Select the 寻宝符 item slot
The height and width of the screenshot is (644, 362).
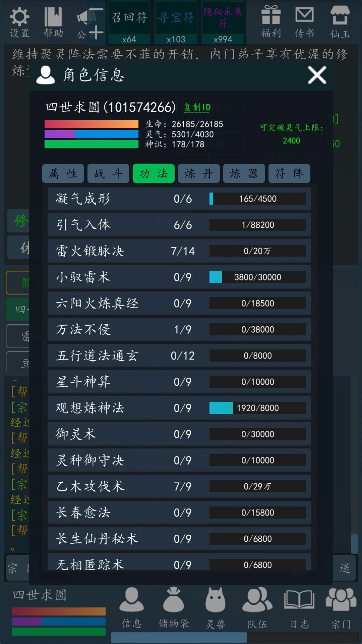(176, 22)
